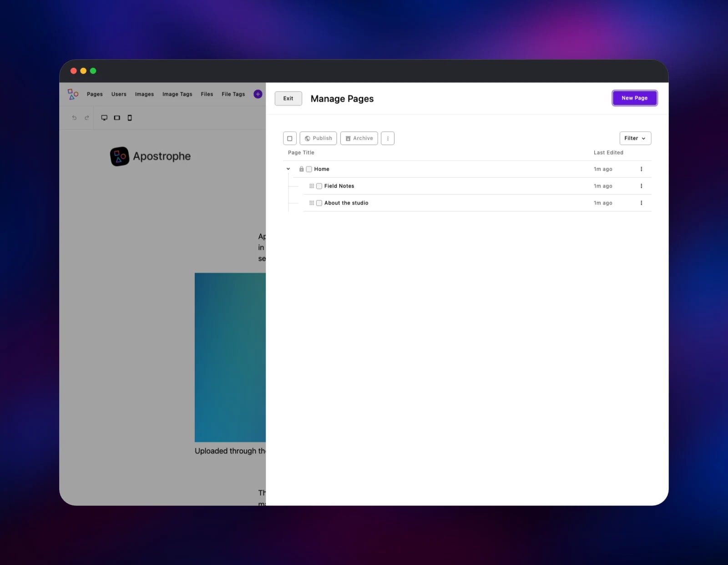Viewport: 728px width, 565px height.
Task: Check the Home page checkbox
Action: (309, 169)
